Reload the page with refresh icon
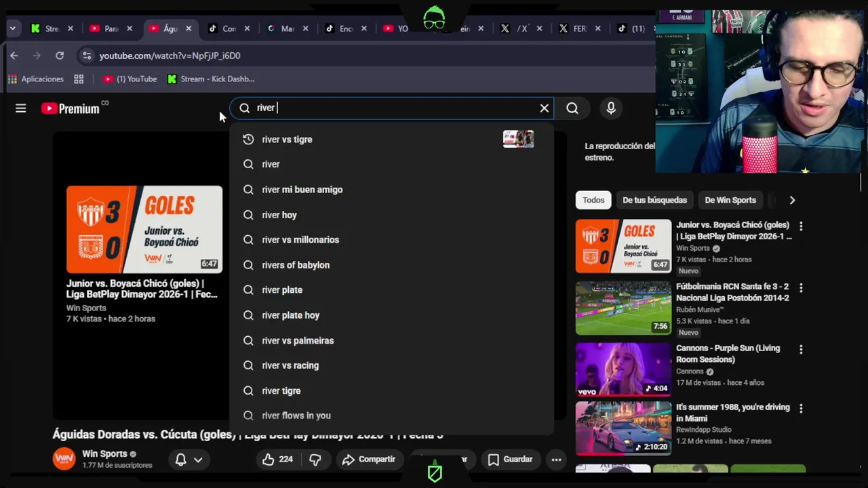This screenshot has height=488, width=868. tap(60, 56)
